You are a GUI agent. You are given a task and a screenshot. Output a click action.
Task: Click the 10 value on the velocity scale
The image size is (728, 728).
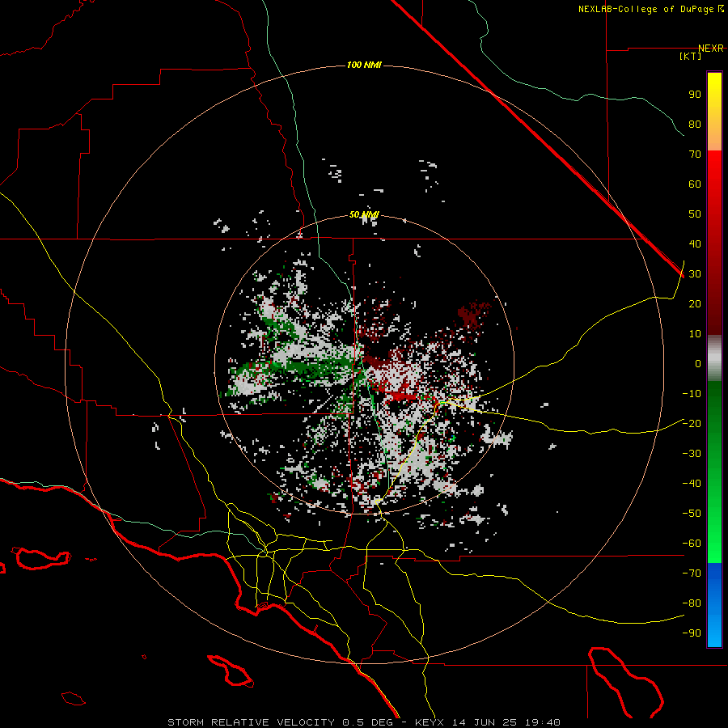(695, 334)
